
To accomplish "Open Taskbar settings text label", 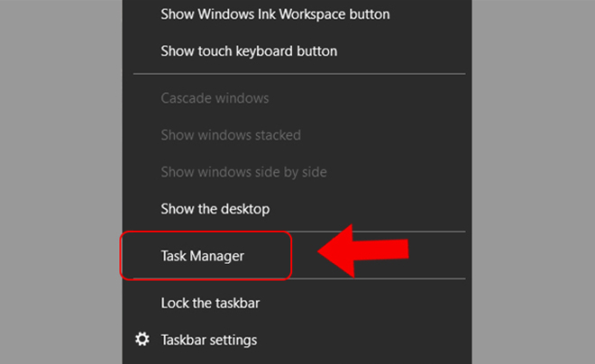I will (209, 340).
